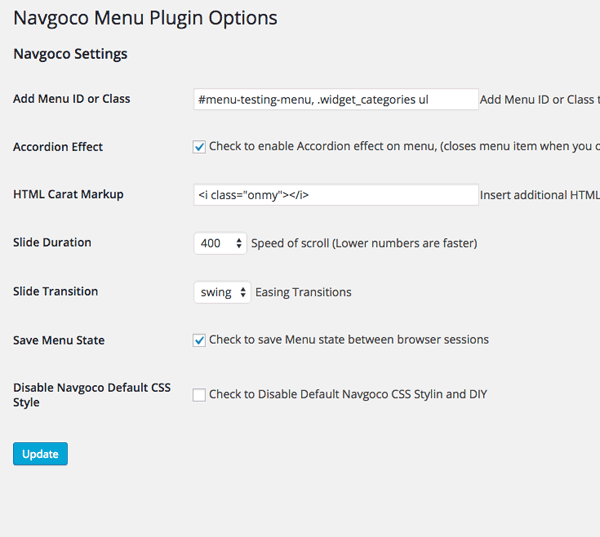Focus the HTML Carat Markup input box
The width and height of the screenshot is (600, 537).
tap(336, 195)
